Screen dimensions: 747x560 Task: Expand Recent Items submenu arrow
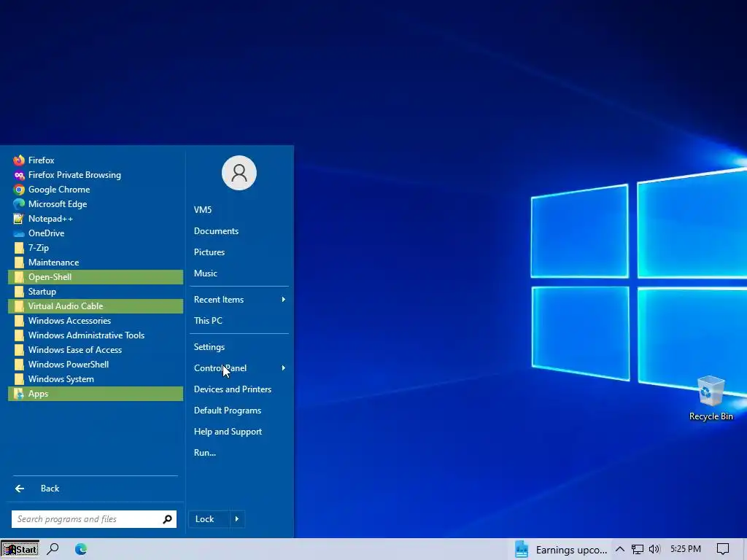tap(284, 300)
